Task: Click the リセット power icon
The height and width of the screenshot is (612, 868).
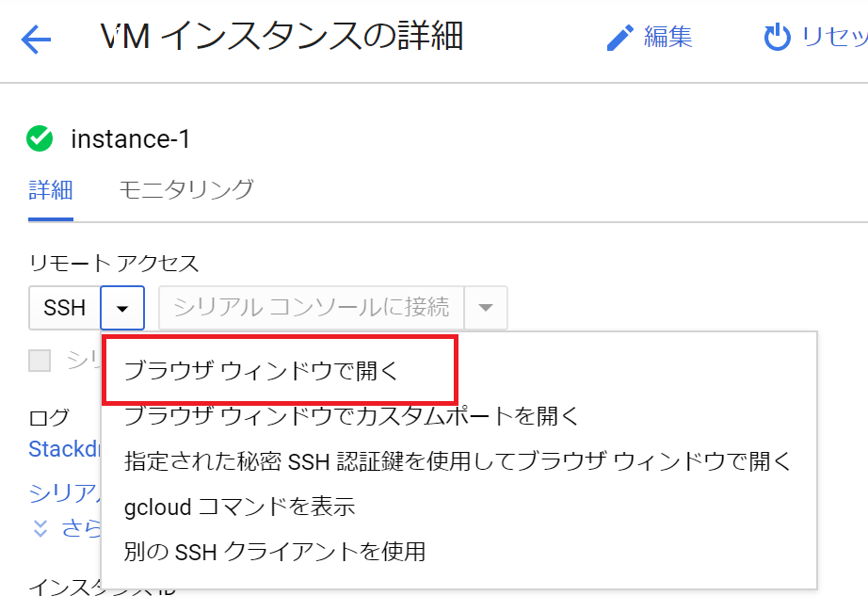Action: click(777, 38)
